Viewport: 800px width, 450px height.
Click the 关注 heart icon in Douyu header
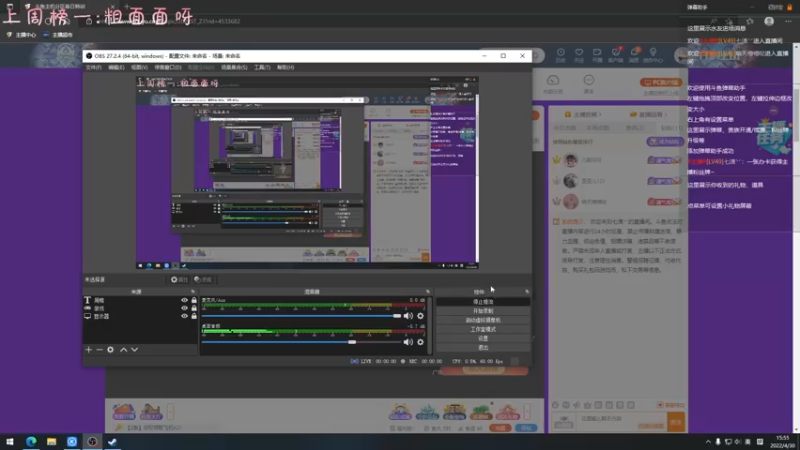[579, 55]
